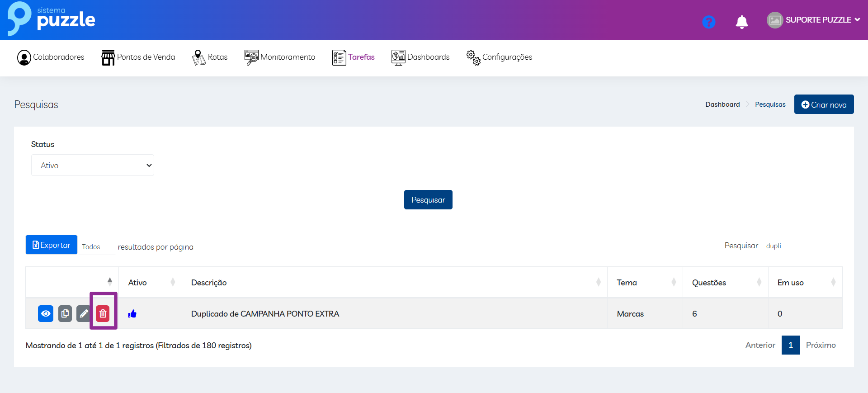Click the table search field containing dupli

point(802,246)
